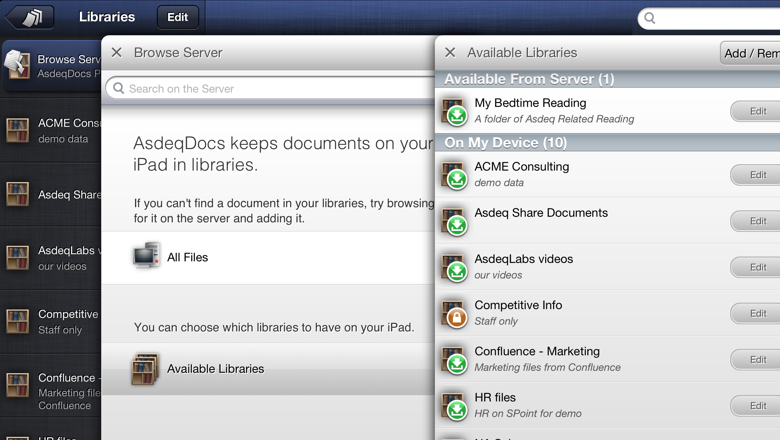This screenshot has width=780, height=440.
Task: Edit the My Bedtime Reading library
Action: click(x=757, y=111)
